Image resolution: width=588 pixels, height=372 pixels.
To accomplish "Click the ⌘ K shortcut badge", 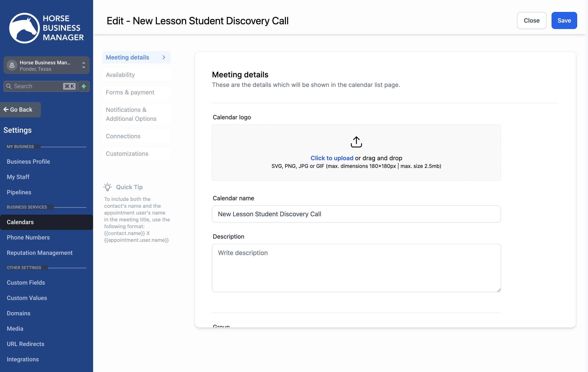I will click(x=69, y=86).
